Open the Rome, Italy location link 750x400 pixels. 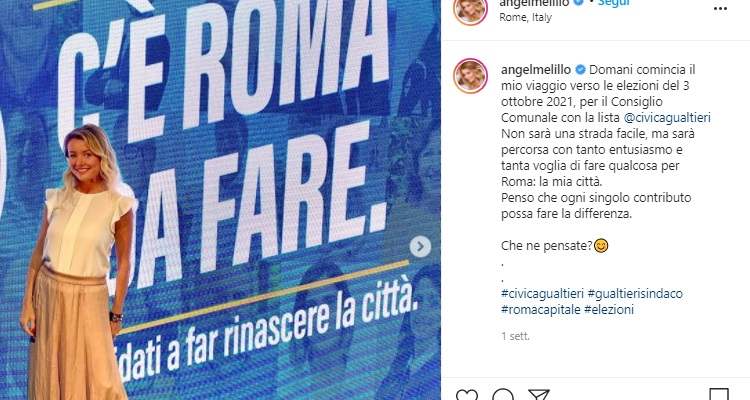click(525, 17)
